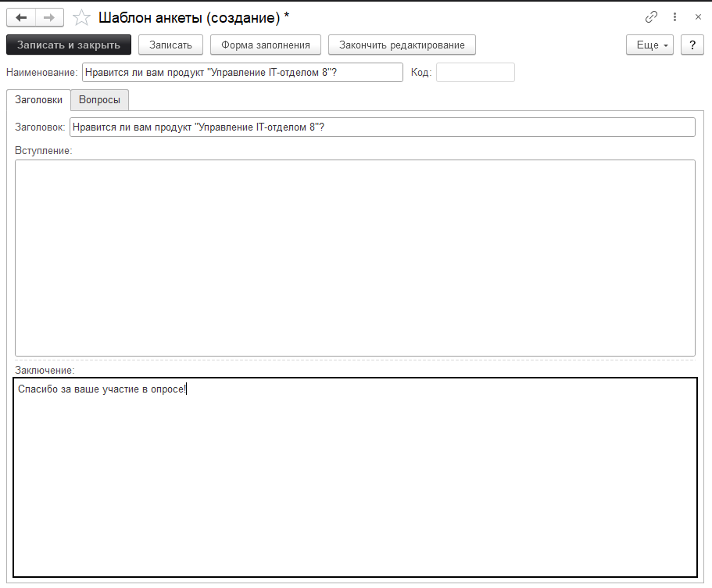
Task: Click the dashed splitter above Заключение
Action: click(x=355, y=360)
